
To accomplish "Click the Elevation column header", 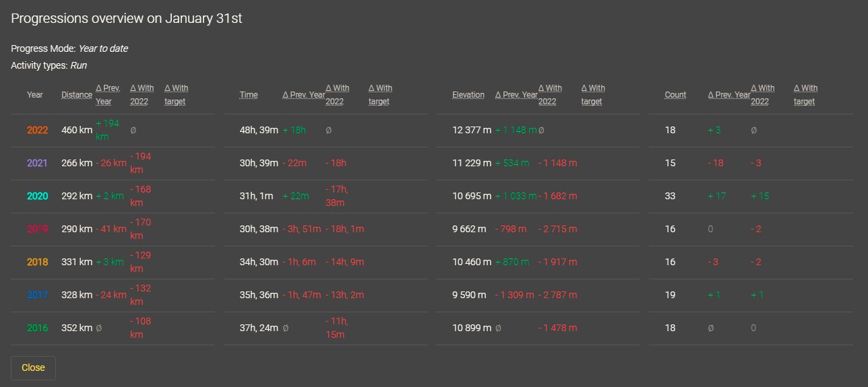I will click(x=468, y=95).
